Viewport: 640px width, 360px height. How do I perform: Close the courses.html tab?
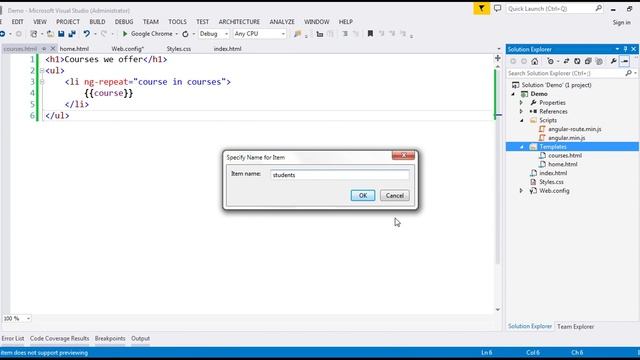click(53, 49)
